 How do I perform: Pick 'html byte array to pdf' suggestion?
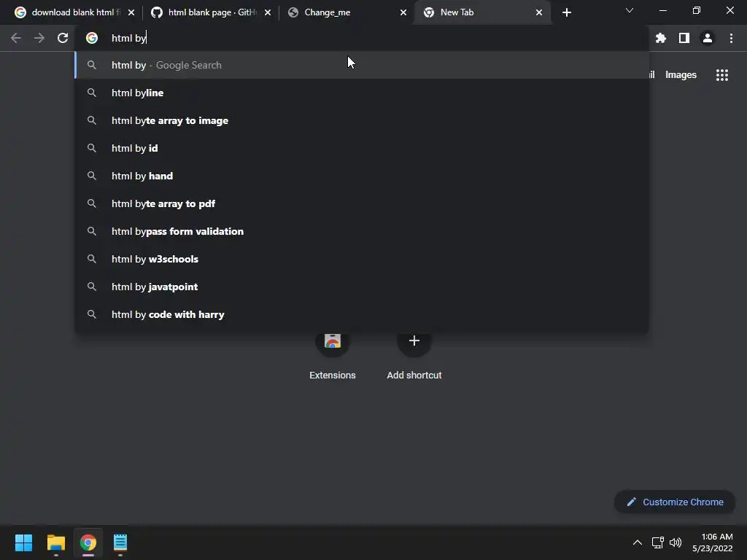(361, 204)
